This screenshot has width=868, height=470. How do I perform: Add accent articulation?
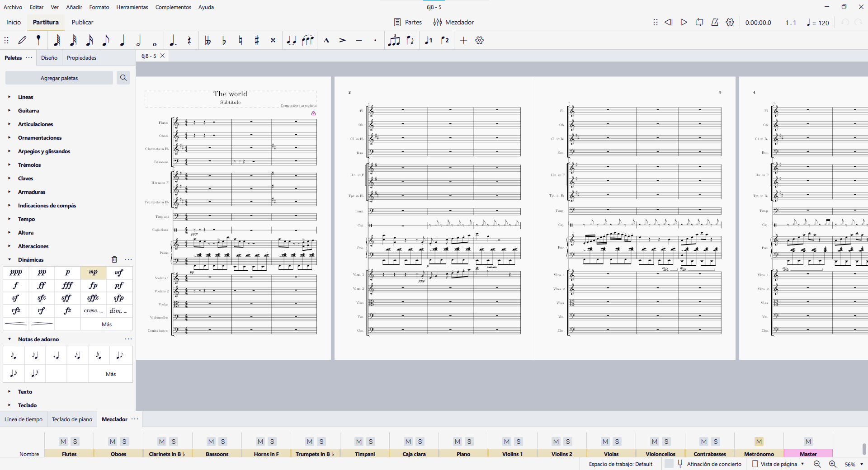[x=342, y=40]
